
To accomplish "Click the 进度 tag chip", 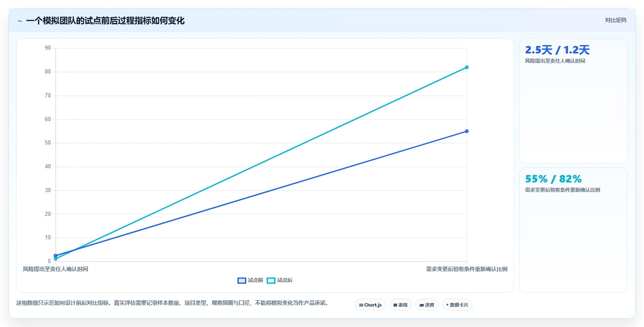I will point(427,305).
